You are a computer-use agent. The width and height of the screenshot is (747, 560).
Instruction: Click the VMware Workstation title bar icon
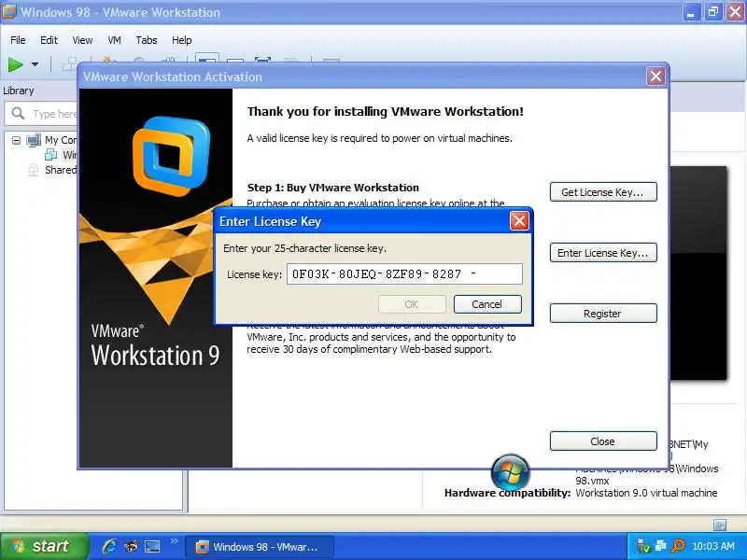coord(9,11)
